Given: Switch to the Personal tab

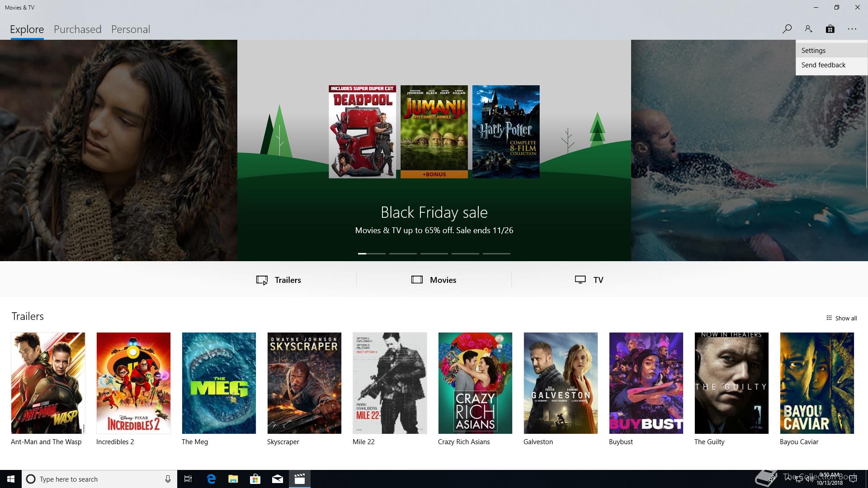Looking at the screenshot, I should coord(131,29).
